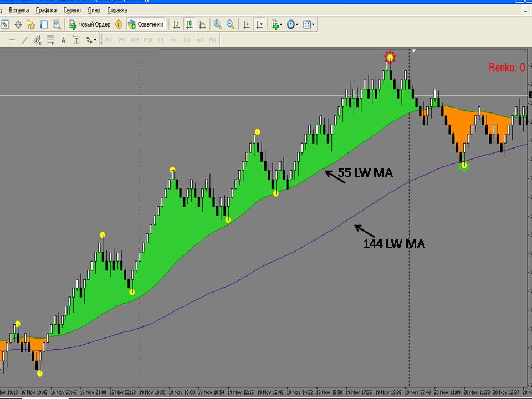The width and height of the screenshot is (532, 399).
Task: Click the 19 Nov 10:54 time label
Action: (x=212, y=392)
